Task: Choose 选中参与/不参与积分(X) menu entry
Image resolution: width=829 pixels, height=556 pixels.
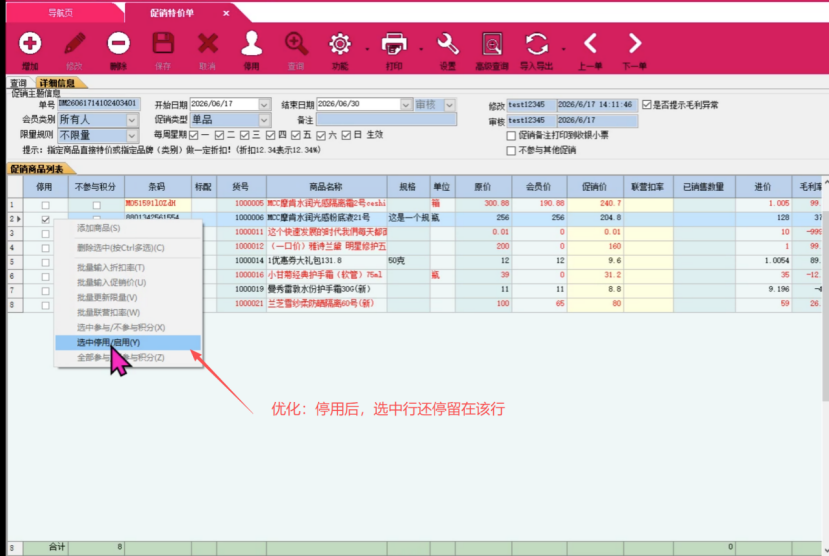Action: pos(128,328)
